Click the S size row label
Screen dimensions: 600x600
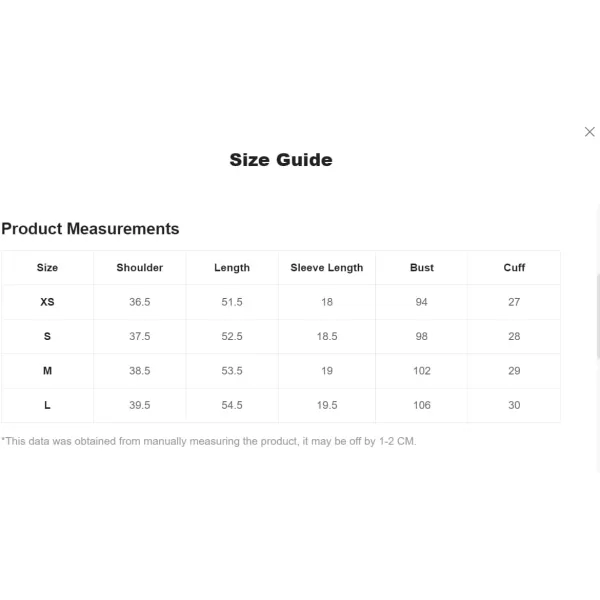pos(47,337)
